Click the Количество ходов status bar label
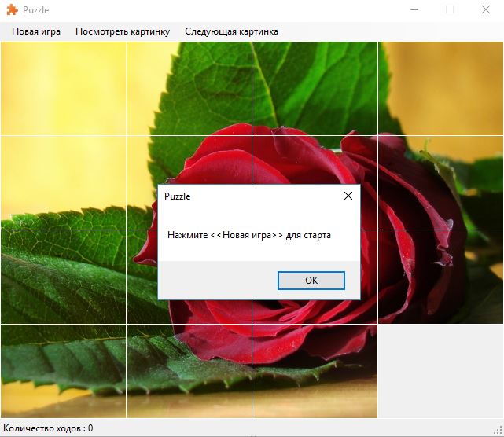The height and width of the screenshot is (437, 504). [x=48, y=428]
